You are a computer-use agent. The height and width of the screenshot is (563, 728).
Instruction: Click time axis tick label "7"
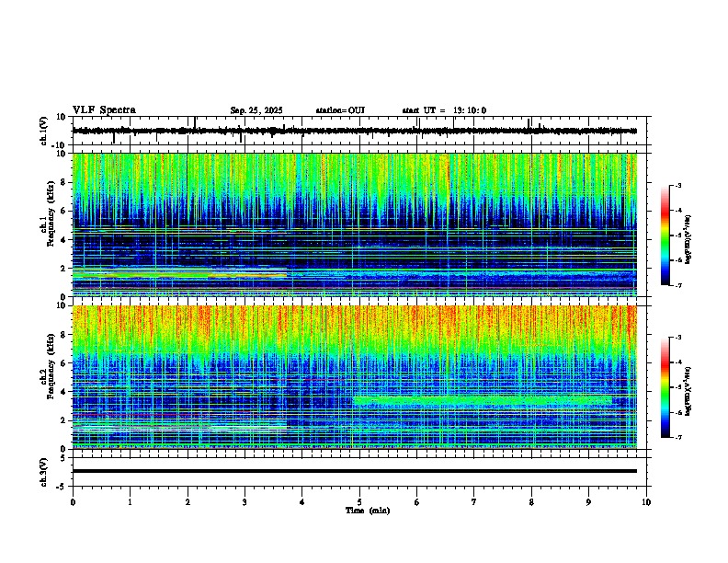[474, 502]
